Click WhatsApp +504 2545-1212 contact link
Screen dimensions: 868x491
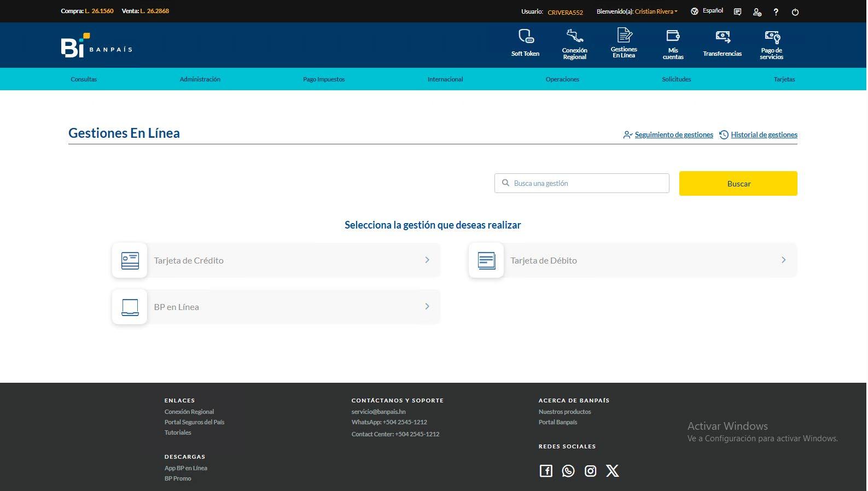tap(389, 422)
